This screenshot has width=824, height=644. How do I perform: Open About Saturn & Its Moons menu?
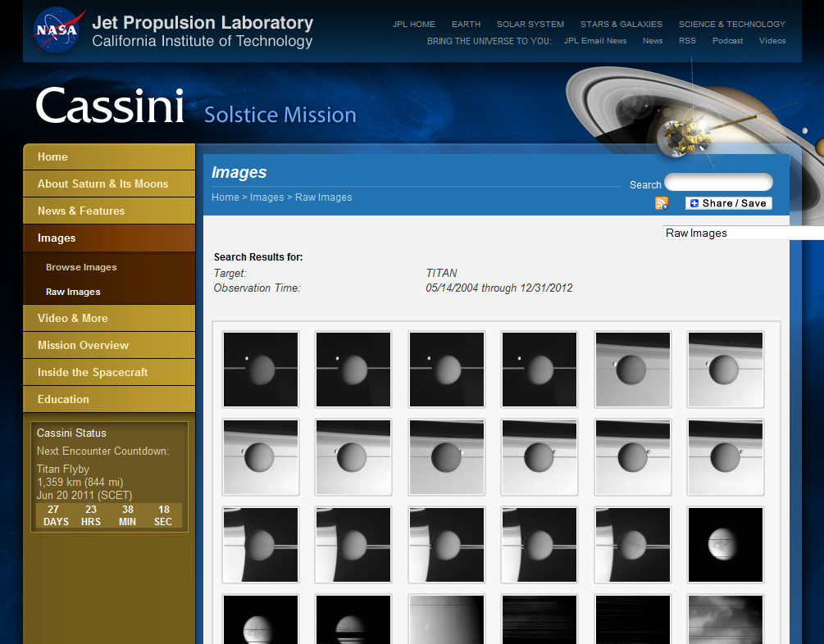pyautogui.click(x=102, y=184)
